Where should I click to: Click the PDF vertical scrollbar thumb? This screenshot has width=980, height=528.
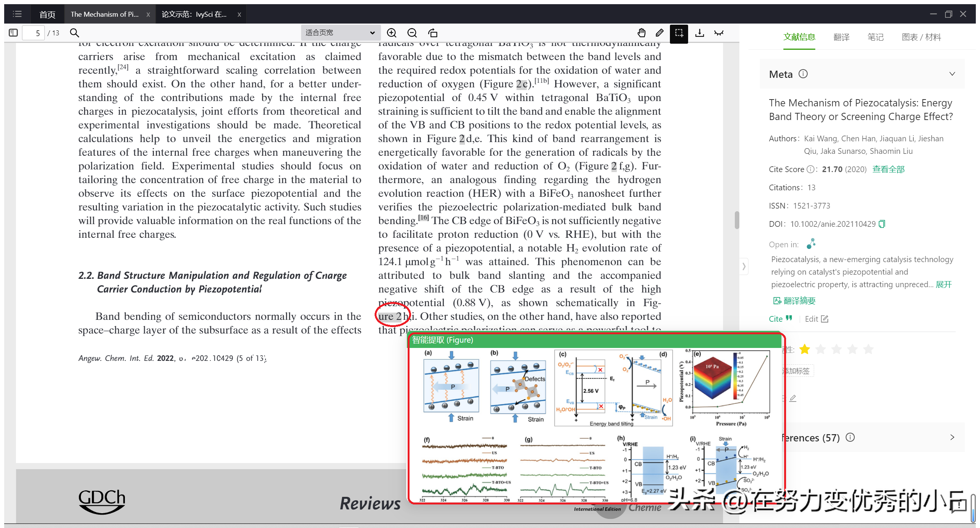point(737,220)
